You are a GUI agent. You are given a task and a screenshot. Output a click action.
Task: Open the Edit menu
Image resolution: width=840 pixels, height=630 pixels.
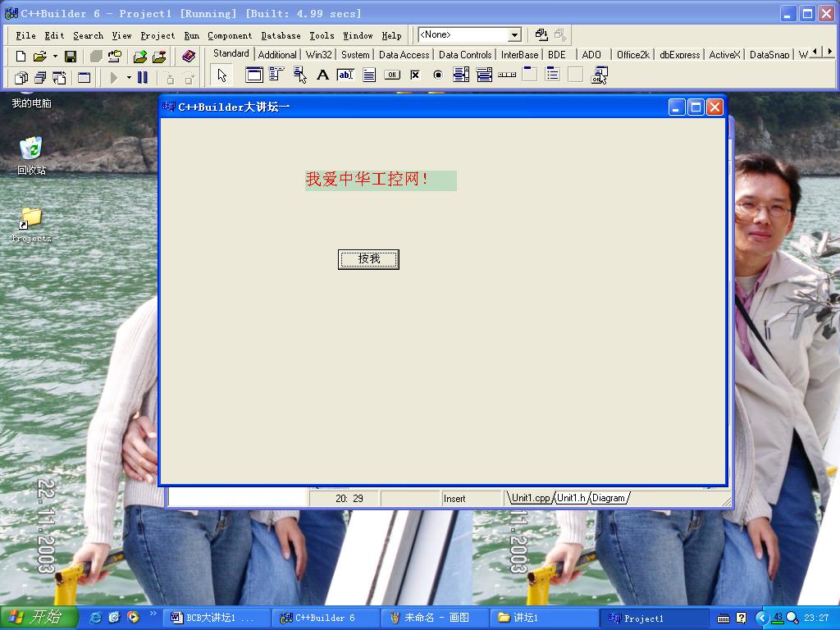pyautogui.click(x=54, y=35)
